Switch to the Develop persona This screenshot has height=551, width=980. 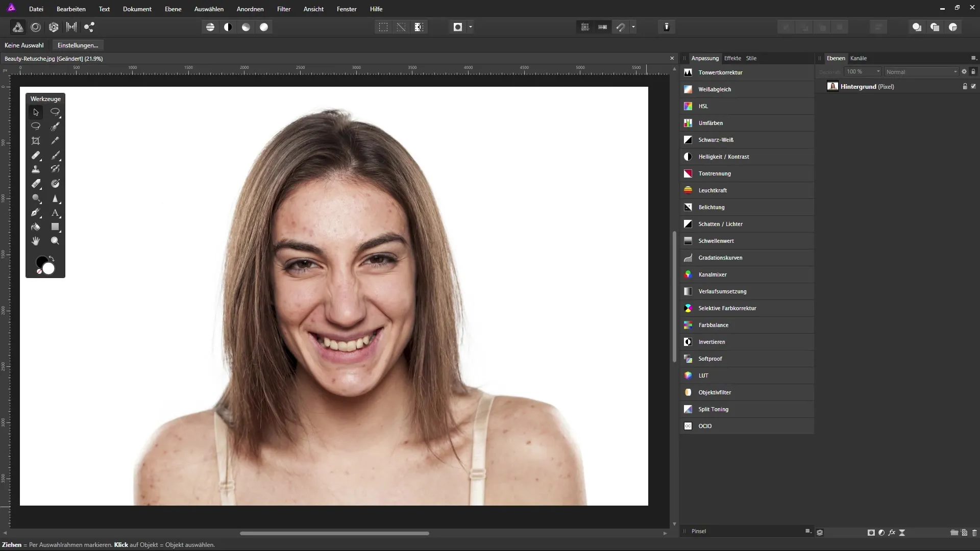(54, 27)
